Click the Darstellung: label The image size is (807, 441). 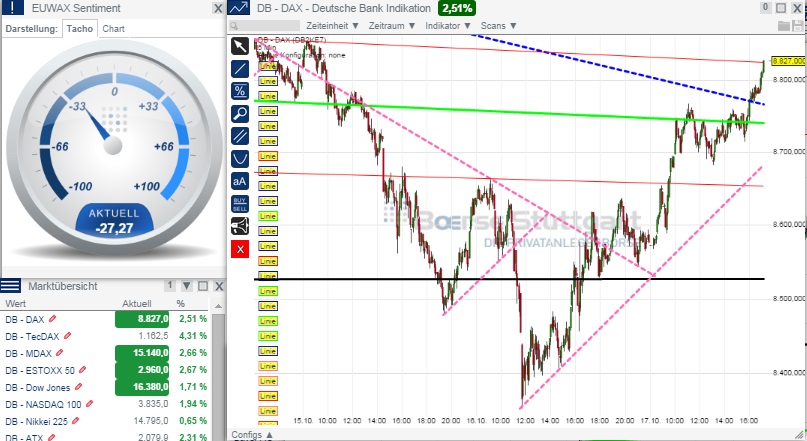[31, 29]
